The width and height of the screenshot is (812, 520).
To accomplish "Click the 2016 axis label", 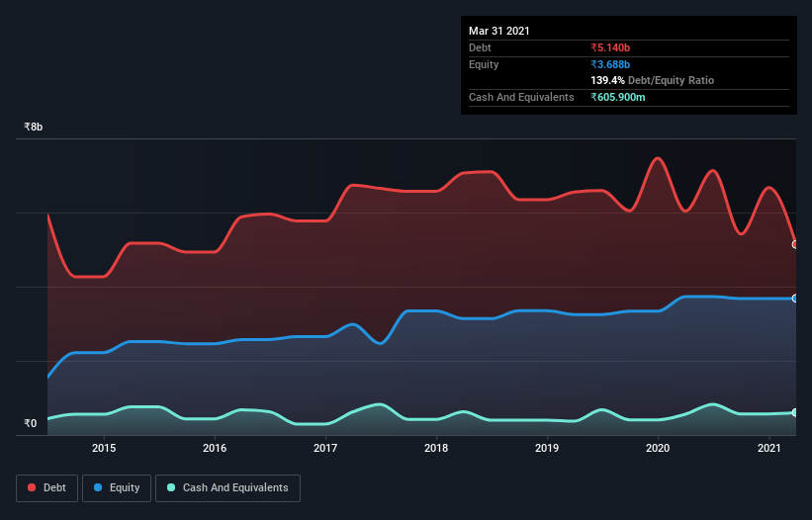I will (215, 448).
